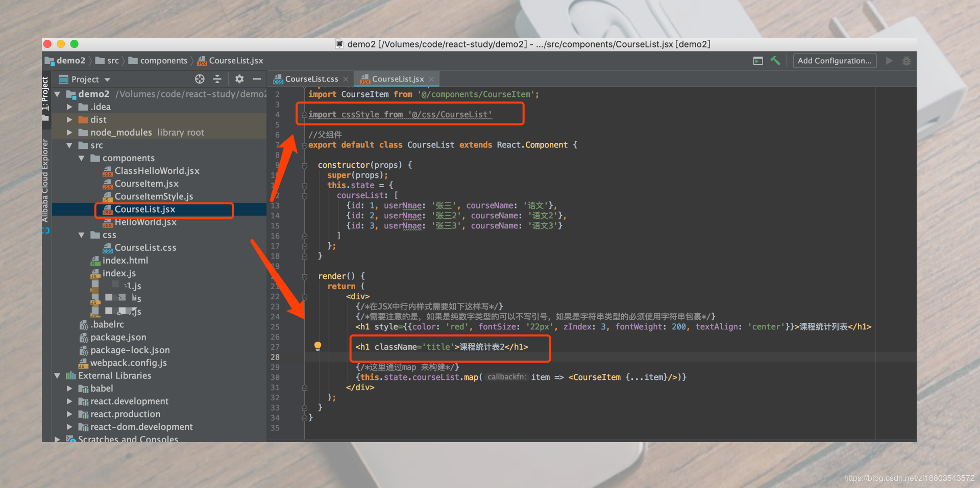This screenshot has height=488, width=980.
Task: Click the window title bar text
Action: [529, 44]
